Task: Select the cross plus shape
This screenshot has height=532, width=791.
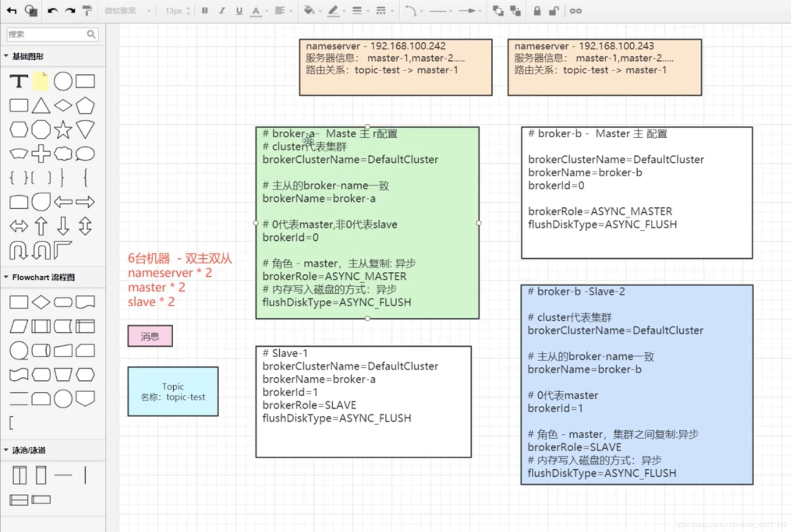Action: tap(41, 154)
